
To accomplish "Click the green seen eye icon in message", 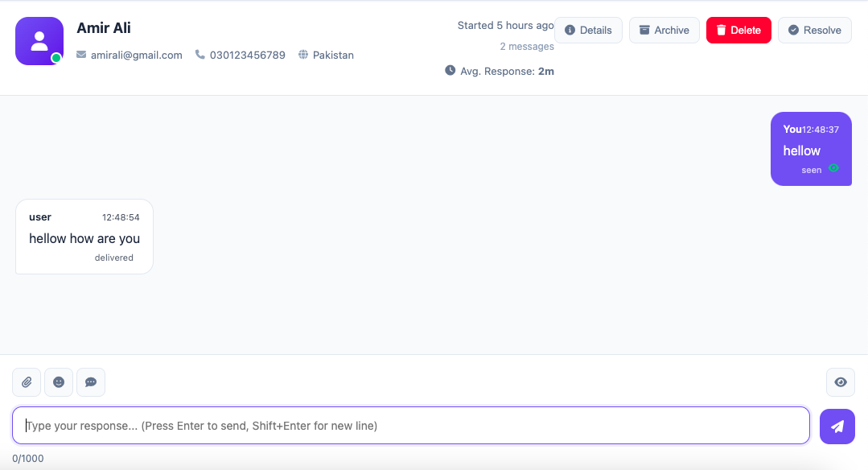I will point(833,169).
